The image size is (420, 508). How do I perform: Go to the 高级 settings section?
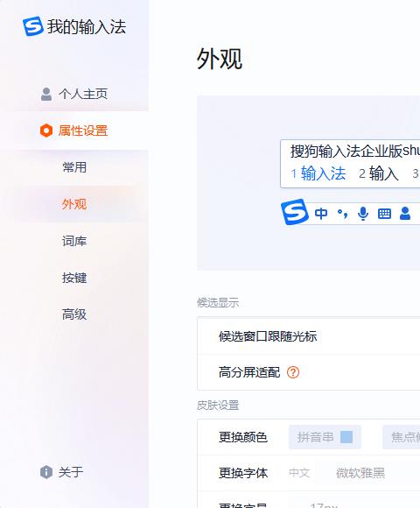coord(74,314)
